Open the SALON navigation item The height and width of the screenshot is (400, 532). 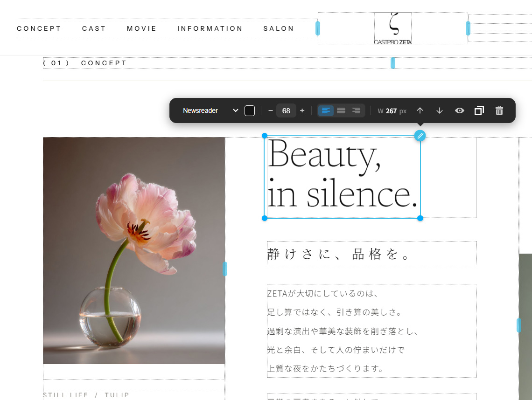[279, 28]
